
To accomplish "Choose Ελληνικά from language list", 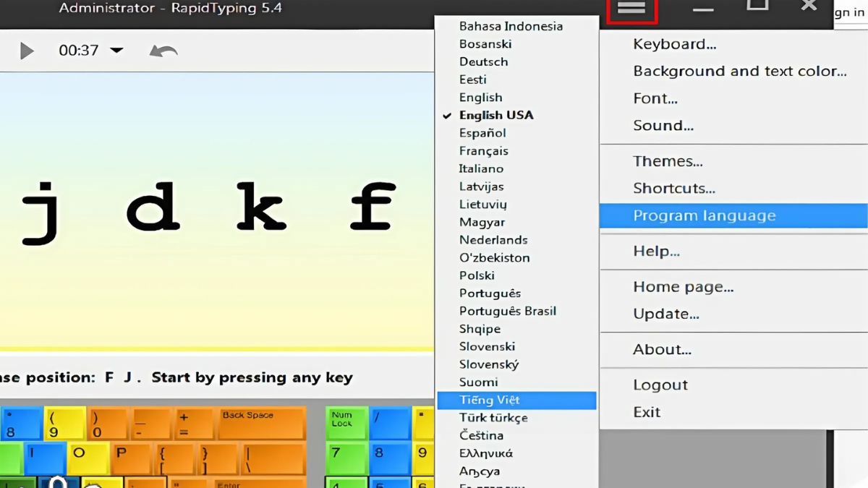I will pyautogui.click(x=486, y=453).
